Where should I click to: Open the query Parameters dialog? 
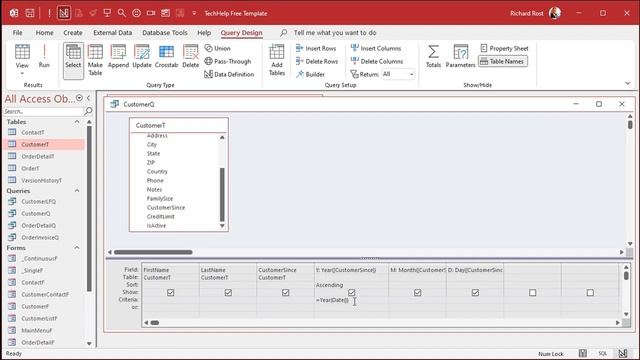pyautogui.click(x=460, y=56)
